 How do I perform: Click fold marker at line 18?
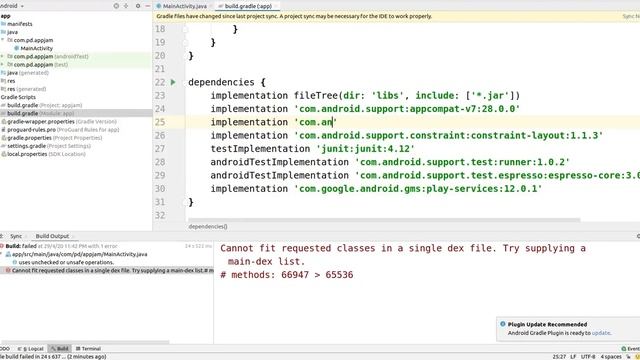(x=185, y=29)
